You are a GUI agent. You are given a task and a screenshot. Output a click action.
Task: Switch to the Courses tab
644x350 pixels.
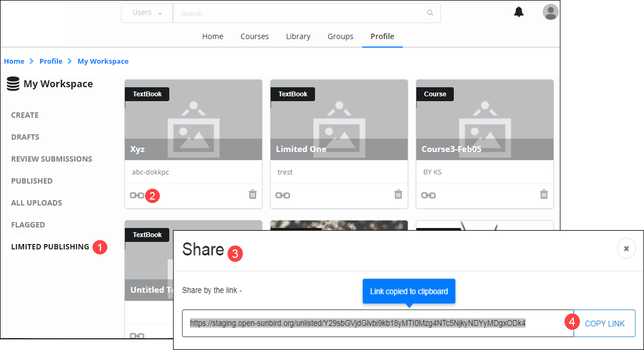click(x=254, y=36)
